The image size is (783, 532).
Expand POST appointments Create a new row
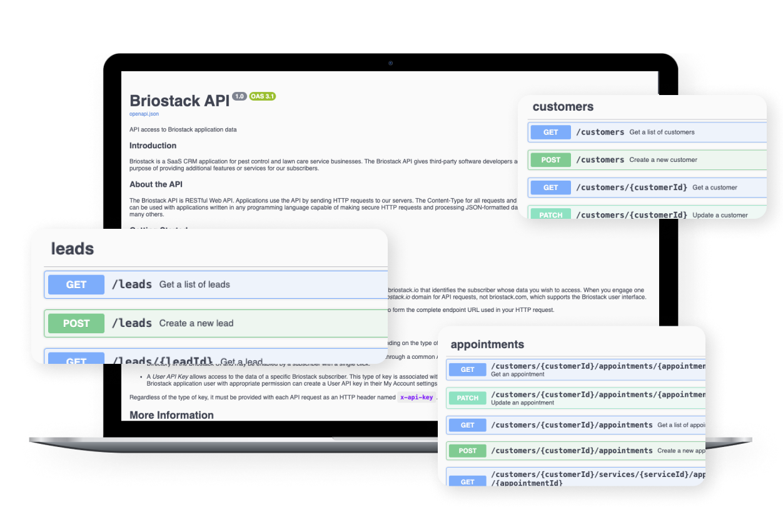(576, 450)
